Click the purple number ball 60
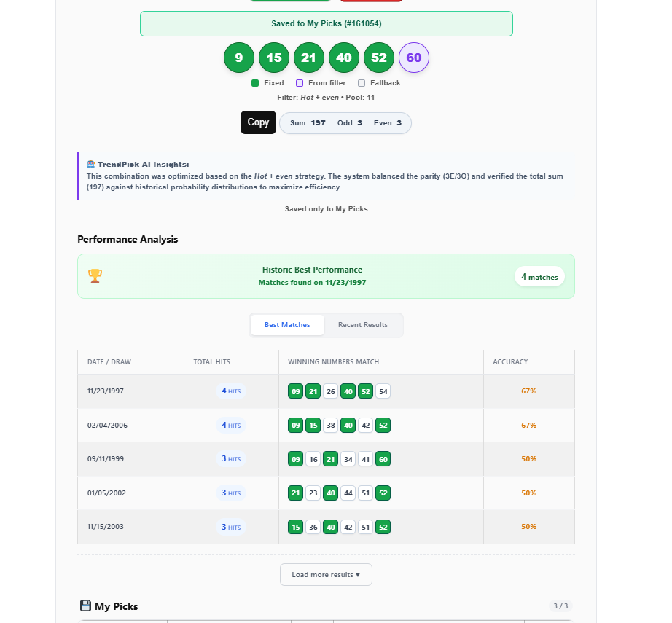This screenshot has width=672, height=623. click(x=414, y=58)
